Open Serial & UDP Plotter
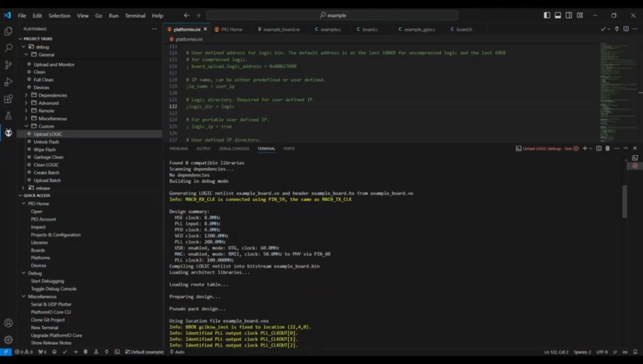The height and width of the screenshot is (364, 643). click(x=51, y=304)
